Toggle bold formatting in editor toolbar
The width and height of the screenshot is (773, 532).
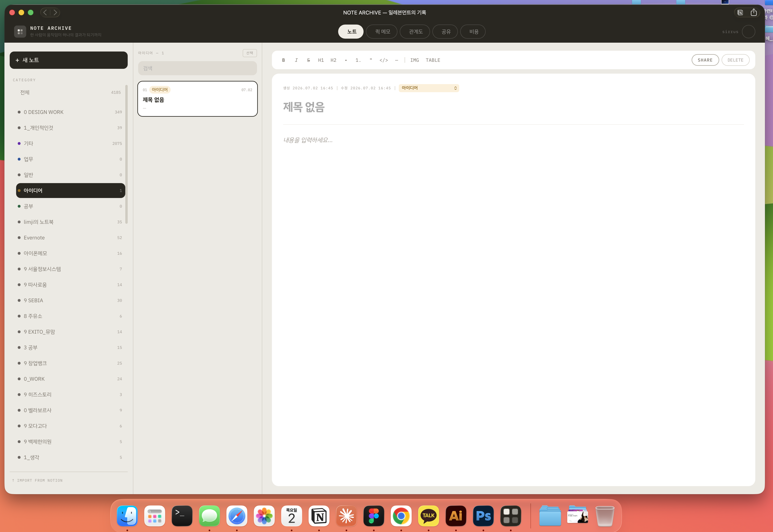click(283, 60)
